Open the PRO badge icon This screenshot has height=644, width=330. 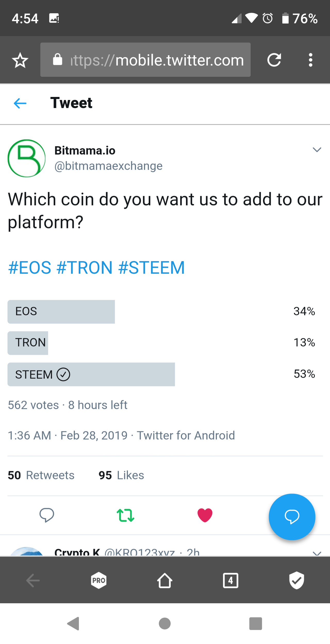tap(99, 580)
